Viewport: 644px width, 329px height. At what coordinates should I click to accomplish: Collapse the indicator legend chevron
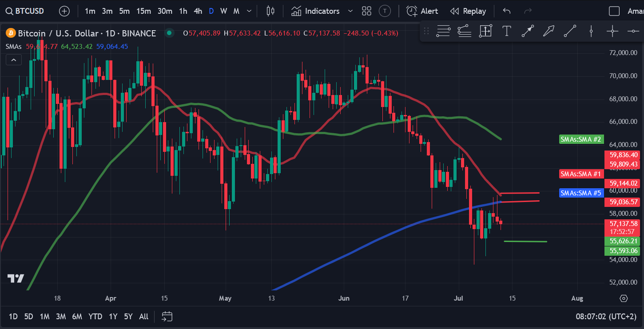pos(13,60)
